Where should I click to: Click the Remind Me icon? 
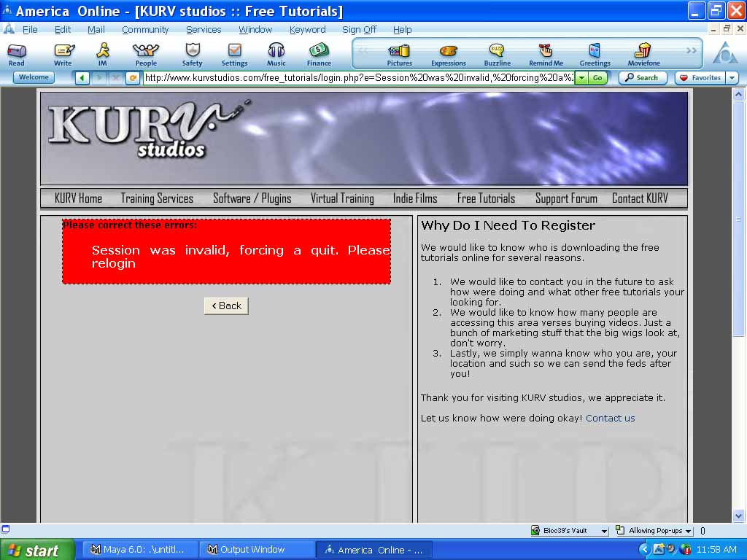pos(546,53)
